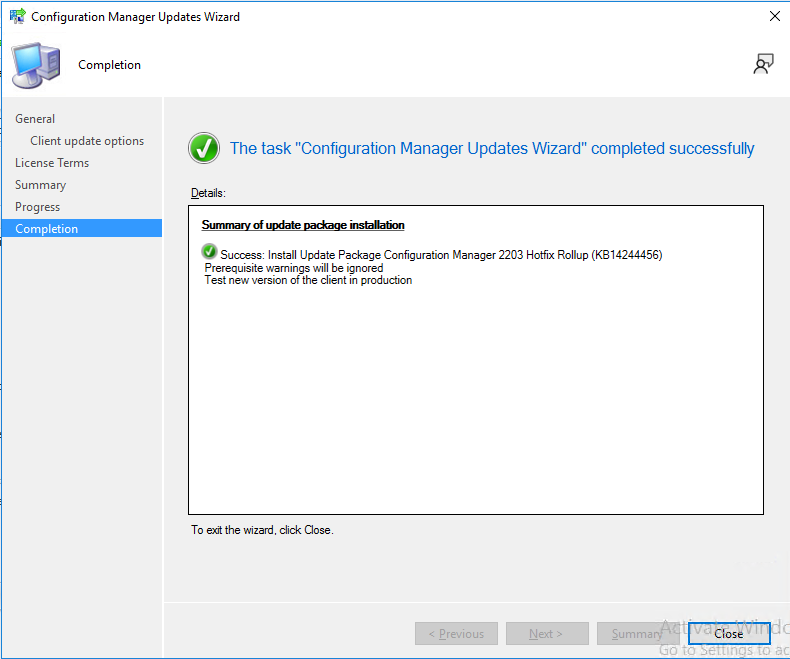Click 'Prerequisite warnings will be ignored' text

(294, 268)
